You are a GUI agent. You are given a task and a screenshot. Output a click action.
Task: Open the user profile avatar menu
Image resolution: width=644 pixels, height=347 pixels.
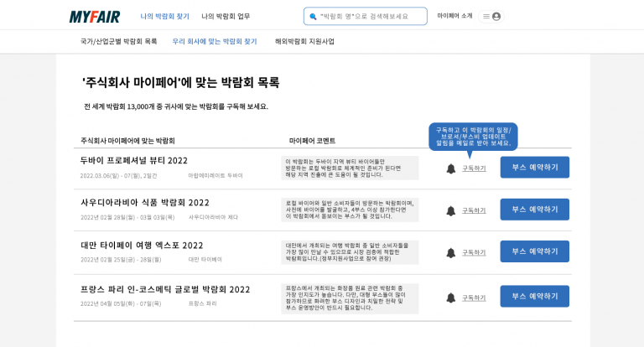496,16
